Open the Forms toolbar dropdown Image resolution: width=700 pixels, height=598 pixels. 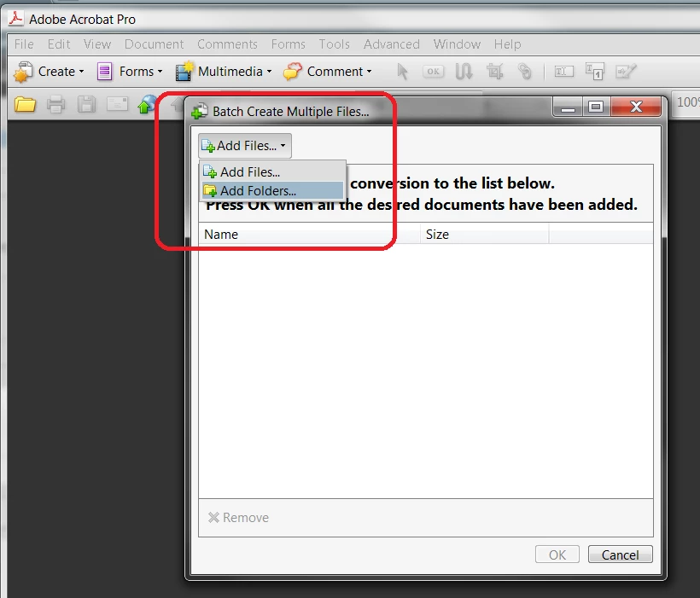(x=130, y=72)
